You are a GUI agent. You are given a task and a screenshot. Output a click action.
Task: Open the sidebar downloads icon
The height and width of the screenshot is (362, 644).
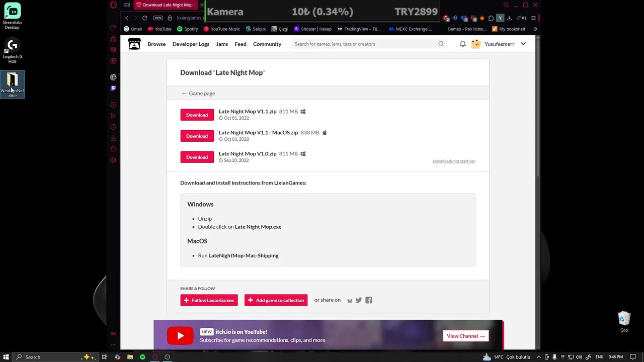(x=113, y=138)
